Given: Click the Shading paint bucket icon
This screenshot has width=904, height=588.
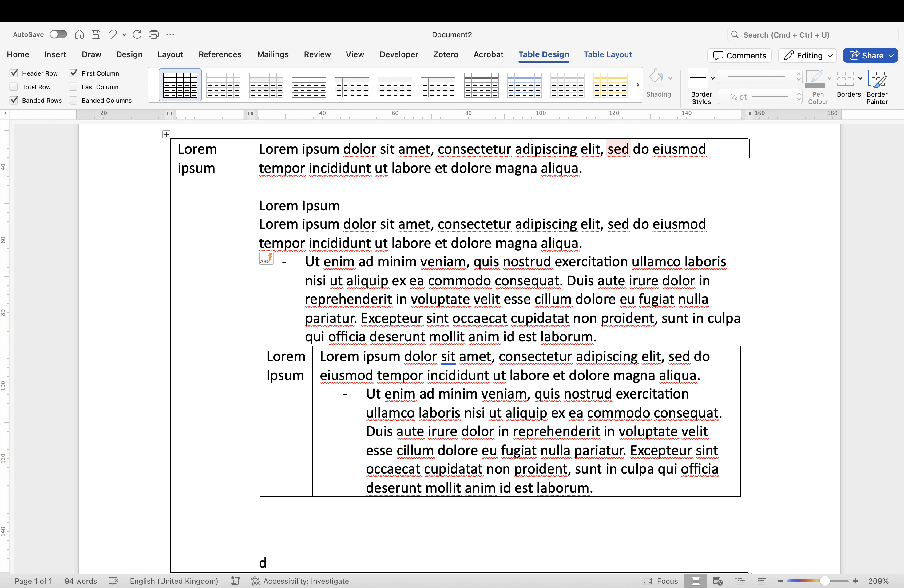Looking at the screenshot, I should pyautogui.click(x=656, y=76).
